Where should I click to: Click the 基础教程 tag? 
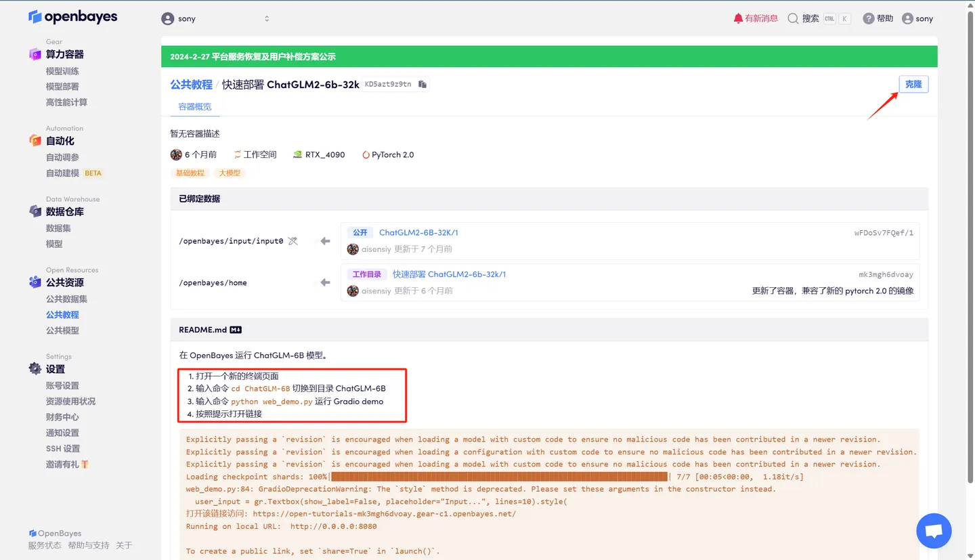pyautogui.click(x=190, y=173)
